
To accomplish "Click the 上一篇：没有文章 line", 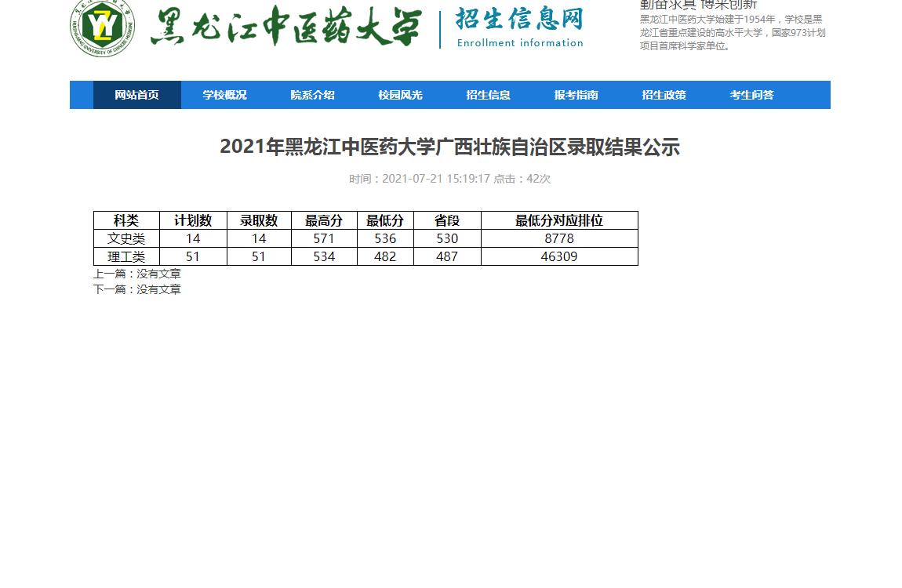I will pyautogui.click(x=137, y=274).
